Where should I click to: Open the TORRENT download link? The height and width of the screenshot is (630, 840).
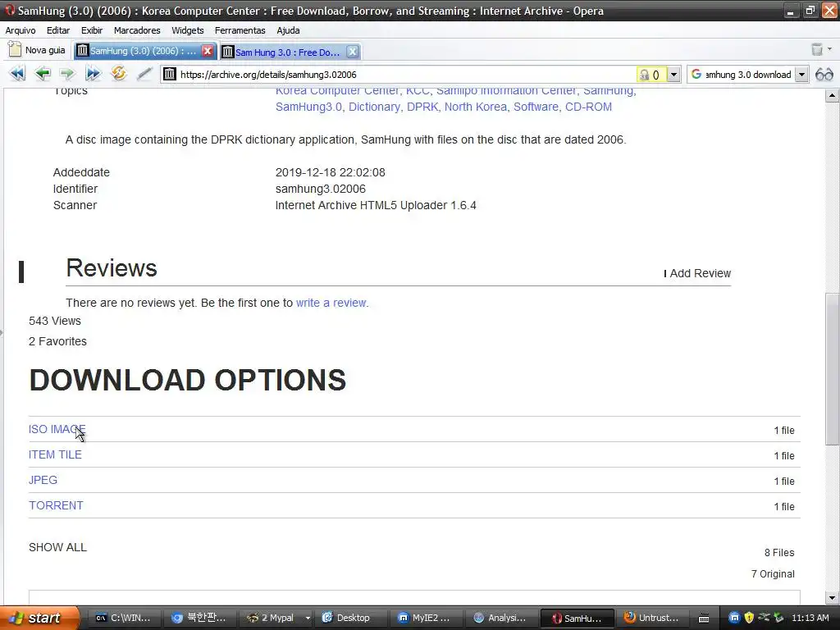point(56,505)
